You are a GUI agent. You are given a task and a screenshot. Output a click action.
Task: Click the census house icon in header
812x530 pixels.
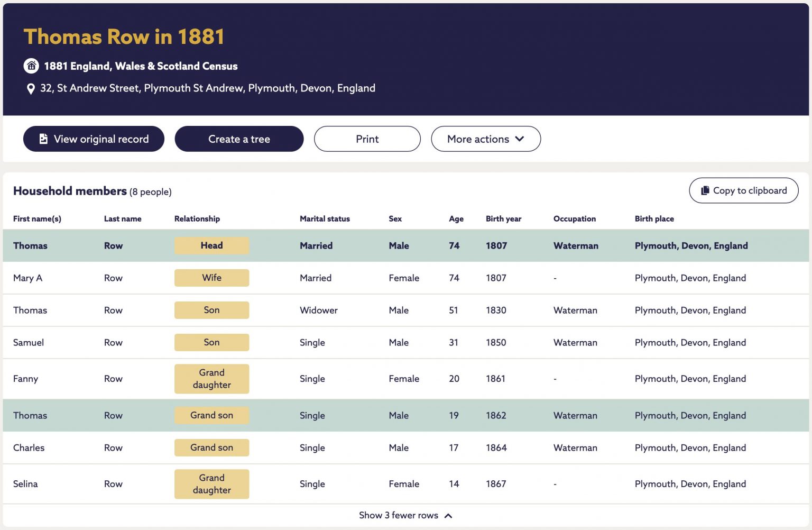(x=31, y=66)
